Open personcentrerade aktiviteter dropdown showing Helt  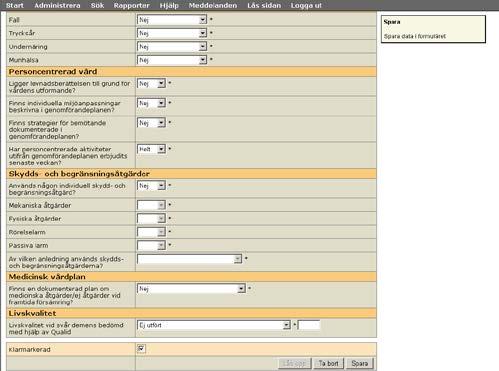[151, 149]
